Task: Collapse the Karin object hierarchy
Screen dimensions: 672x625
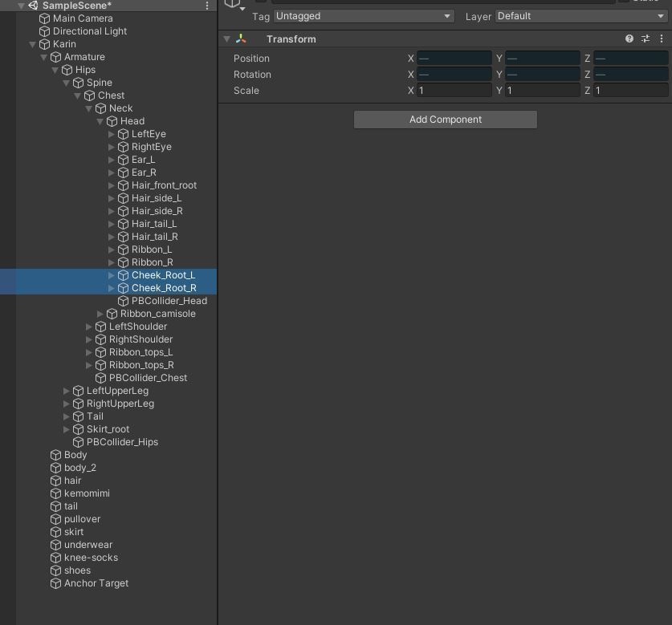Action: click(x=32, y=44)
